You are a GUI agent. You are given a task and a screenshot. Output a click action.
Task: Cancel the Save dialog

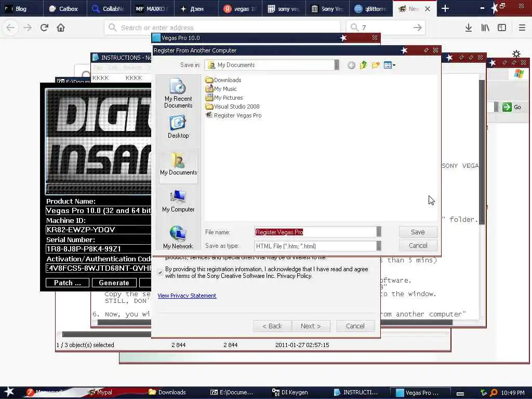tap(418, 245)
